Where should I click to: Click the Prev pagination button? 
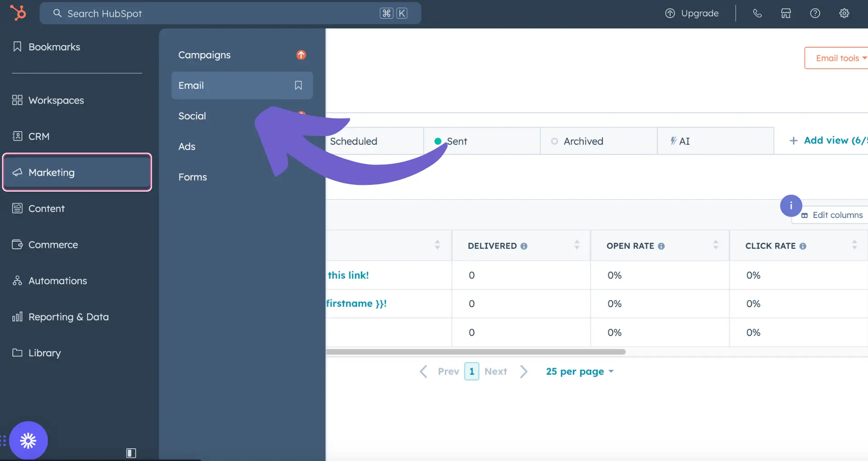[448, 372]
